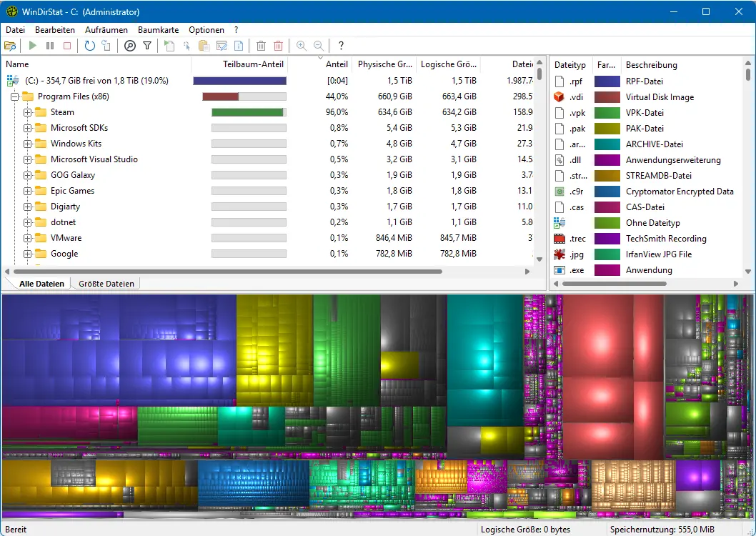Viewport: 756px width, 536px height.
Task: Expand the Microsoft Visual Studio folder
Action: [28, 159]
